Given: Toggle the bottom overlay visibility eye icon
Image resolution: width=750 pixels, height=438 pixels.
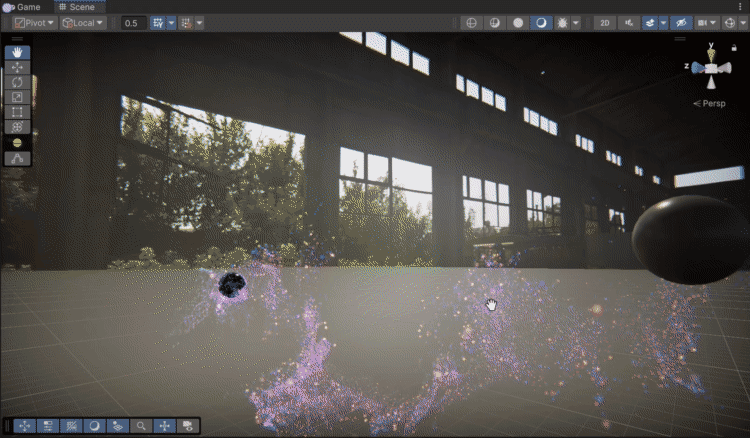Looking at the screenshot, I should pos(188,426).
